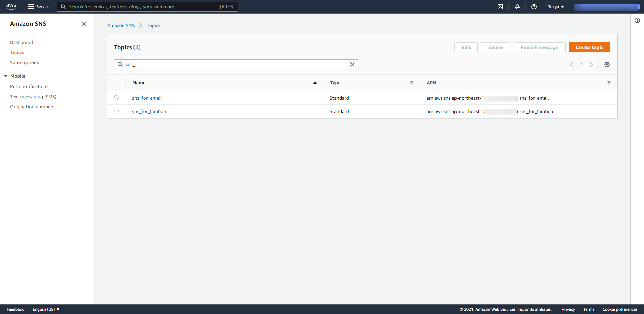Toggle the Name column sort order
Image resolution: width=644 pixels, height=314 pixels.
pyautogui.click(x=315, y=82)
